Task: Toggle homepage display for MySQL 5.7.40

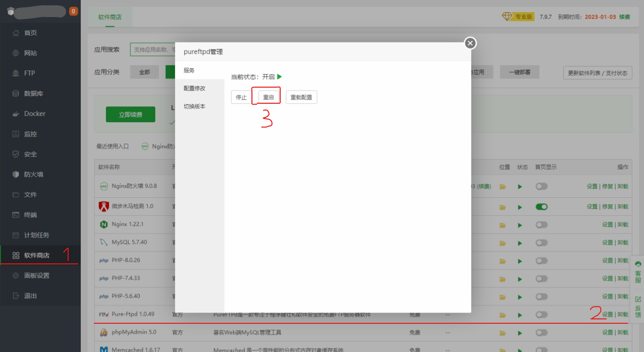Action: click(x=541, y=242)
